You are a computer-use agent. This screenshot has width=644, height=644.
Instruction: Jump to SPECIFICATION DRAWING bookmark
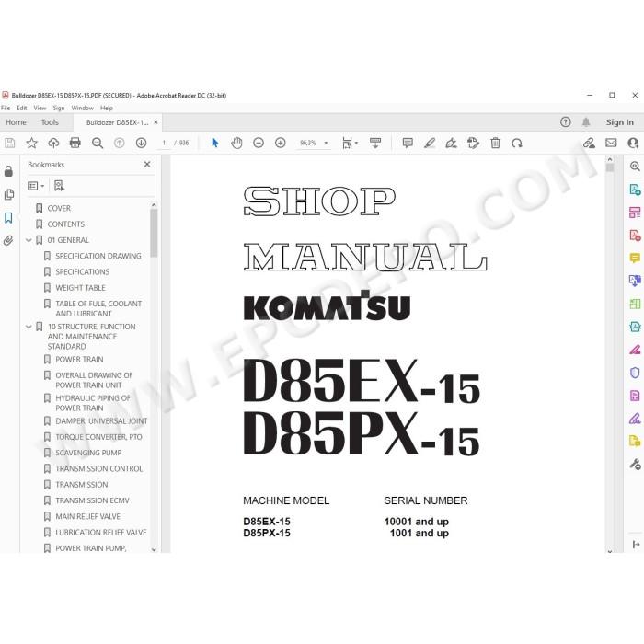[x=98, y=256]
